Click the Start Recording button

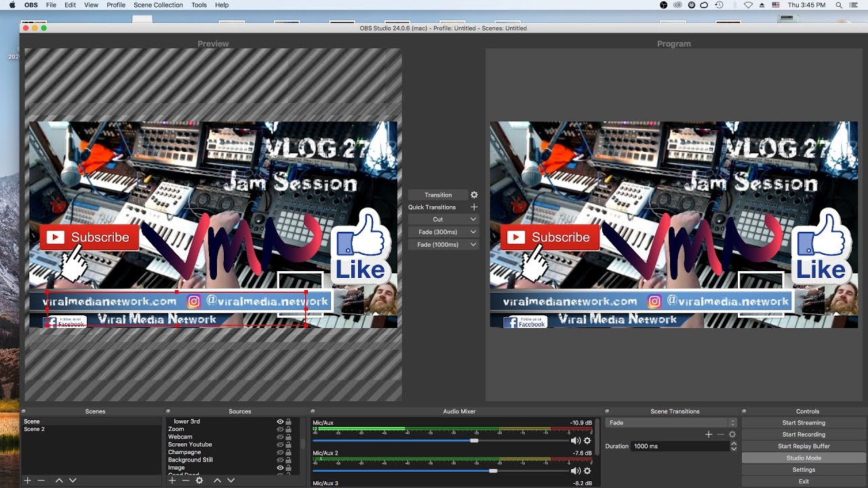click(804, 434)
